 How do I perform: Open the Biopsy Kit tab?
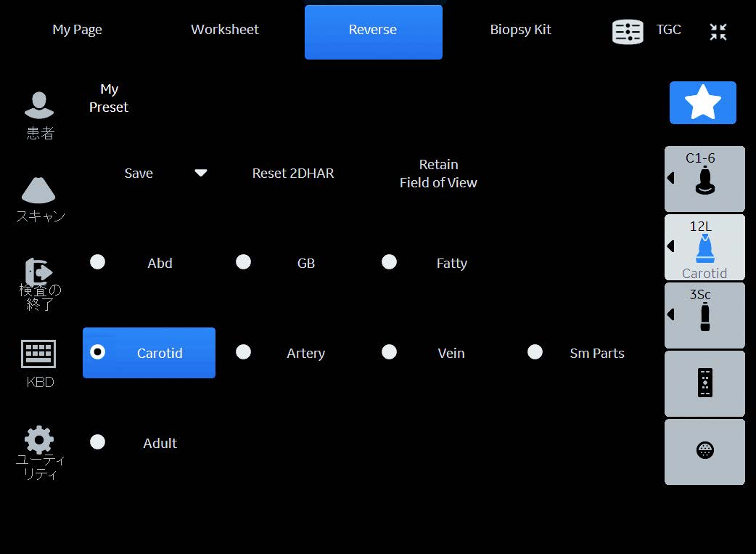520,30
